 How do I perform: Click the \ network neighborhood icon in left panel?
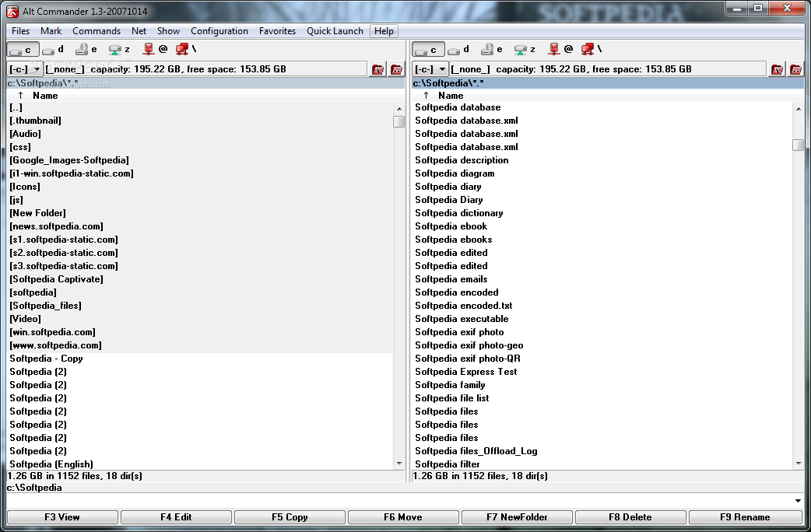click(186, 49)
